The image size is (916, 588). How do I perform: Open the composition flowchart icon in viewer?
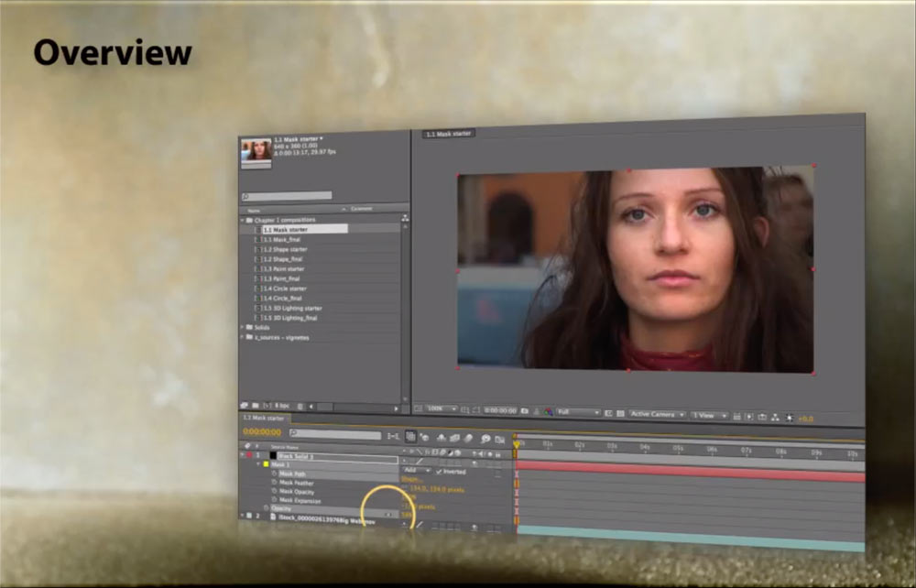tap(775, 418)
